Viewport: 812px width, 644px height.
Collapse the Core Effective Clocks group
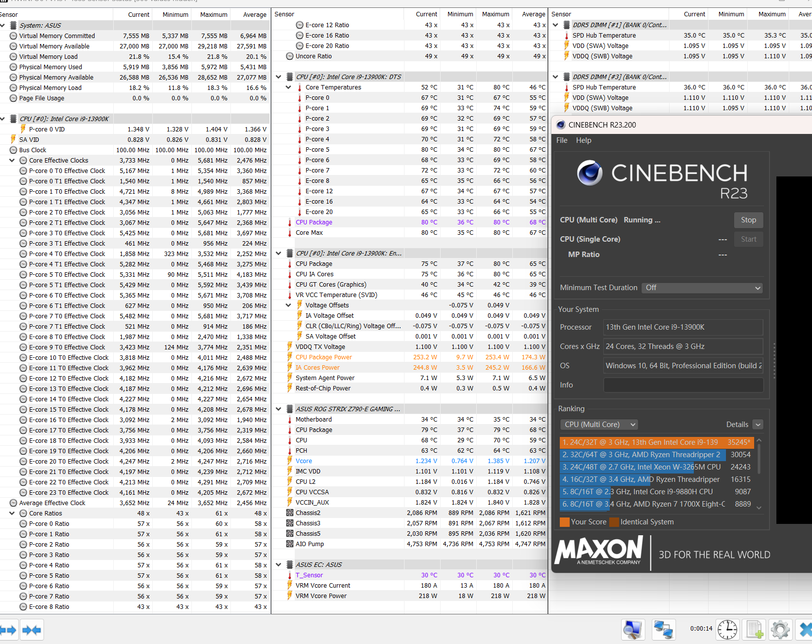pos(12,161)
